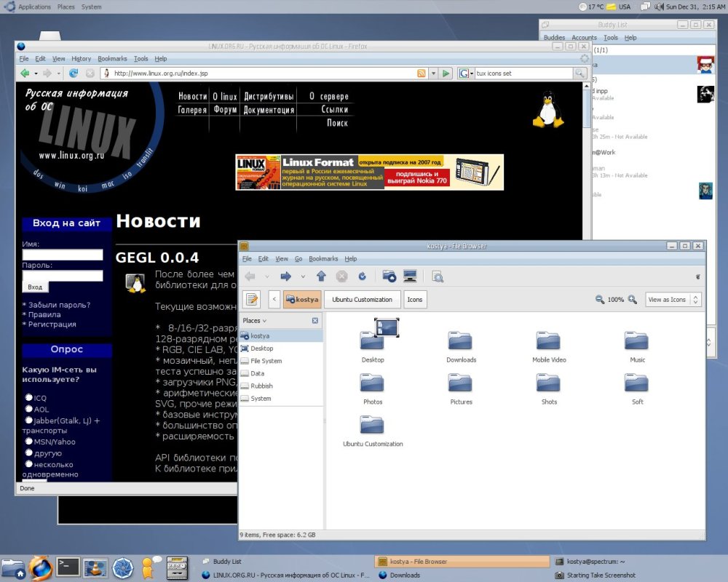The image size is (728, 582).
Task: Open the View as Icons dropdown
Action: point(673,299)
